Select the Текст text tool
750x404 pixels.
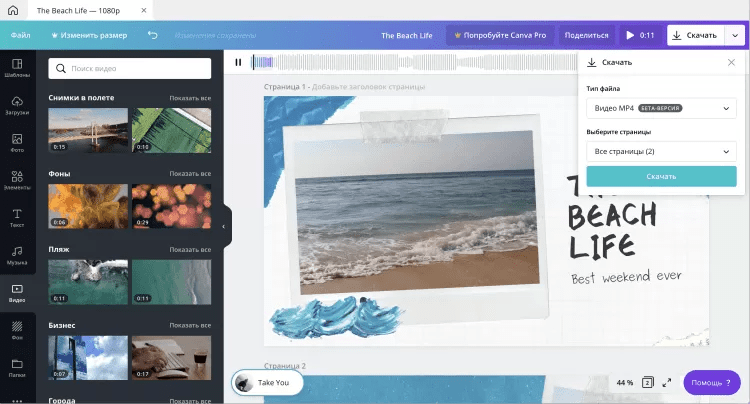tap(17, 217)
